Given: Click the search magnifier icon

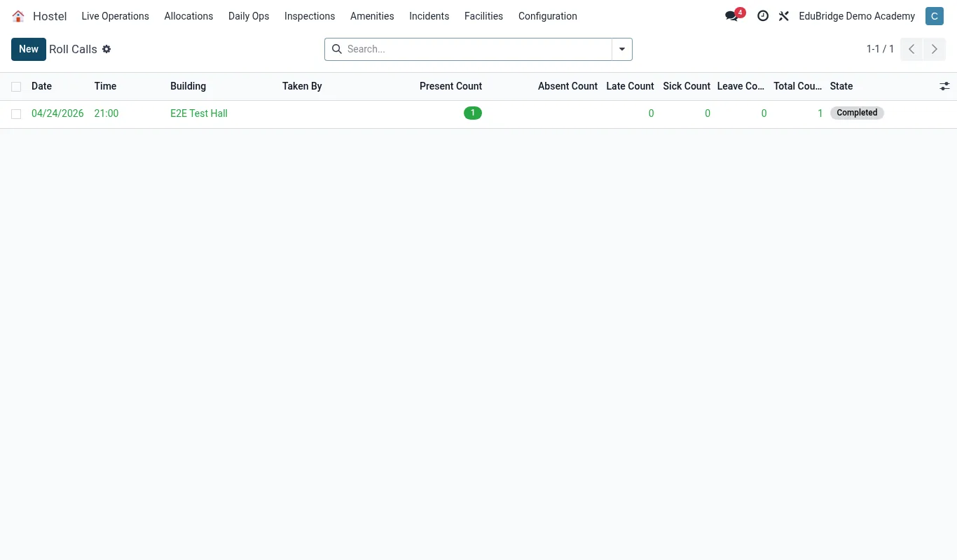Looking at the screenshot, I should click(336, 49).
